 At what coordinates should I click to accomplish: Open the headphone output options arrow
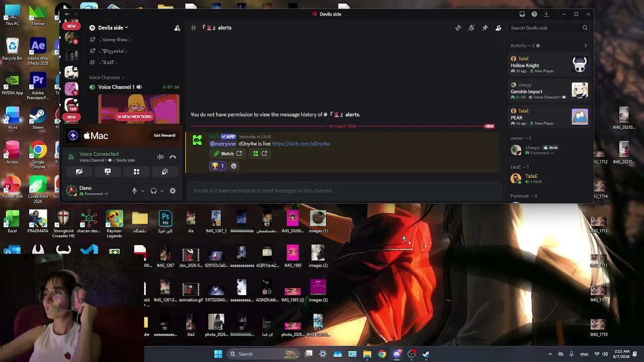[x=162, y=191]
